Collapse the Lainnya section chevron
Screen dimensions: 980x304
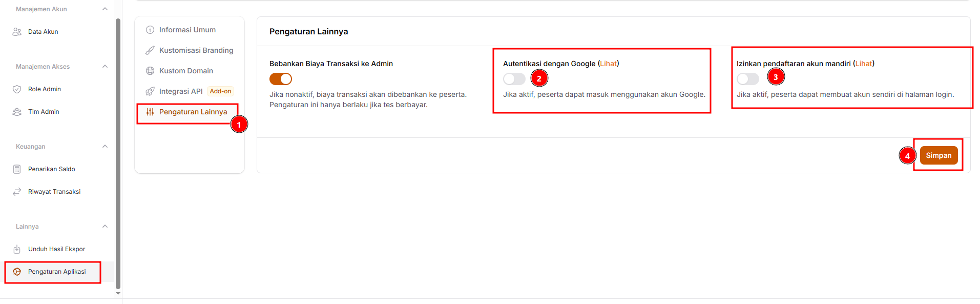click(105, 227)
